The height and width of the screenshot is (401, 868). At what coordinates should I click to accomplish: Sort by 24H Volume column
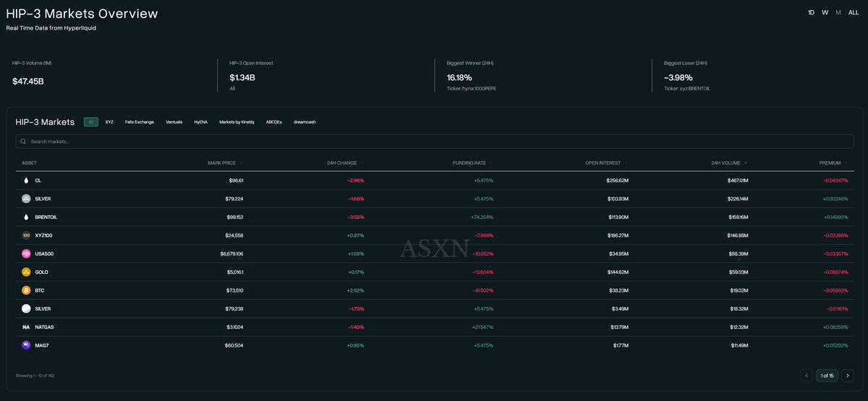pyautogui.click(x=731, y=163)
